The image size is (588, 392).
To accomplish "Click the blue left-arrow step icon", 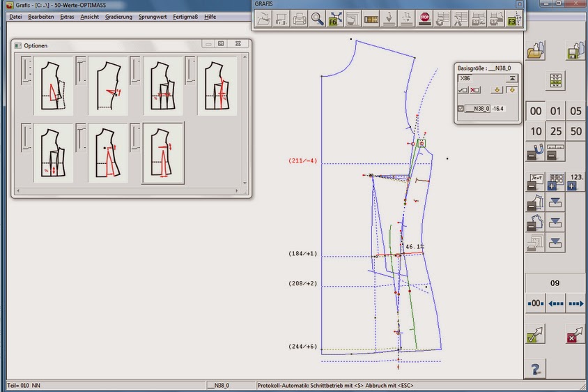I will 556,303.
